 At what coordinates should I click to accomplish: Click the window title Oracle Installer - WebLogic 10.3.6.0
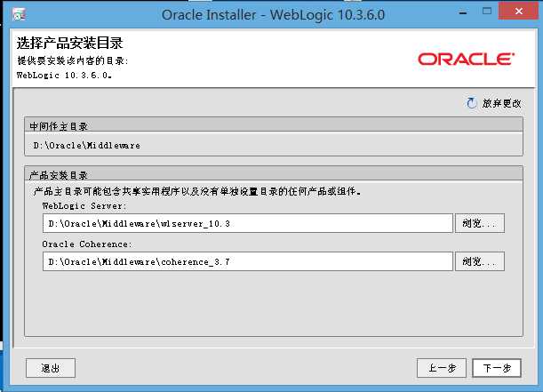[x=273, y=14]
